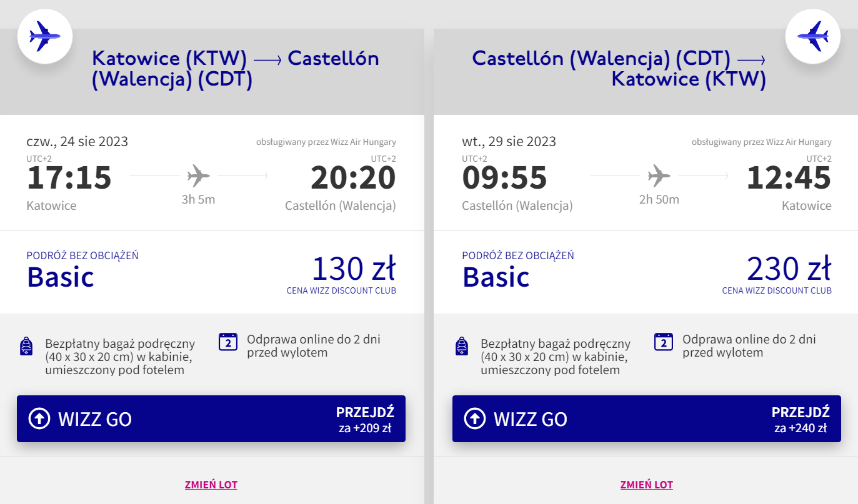Click ZMIEŃ LOT under the Katowice departure flight
This screenshot has height=504, width=858.
[x=211, y=485]
